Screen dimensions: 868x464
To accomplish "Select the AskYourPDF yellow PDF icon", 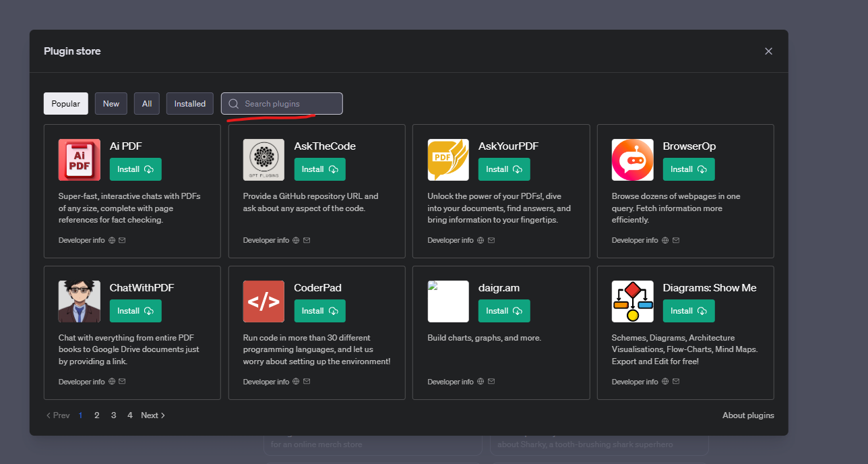I will coord(447,160).
